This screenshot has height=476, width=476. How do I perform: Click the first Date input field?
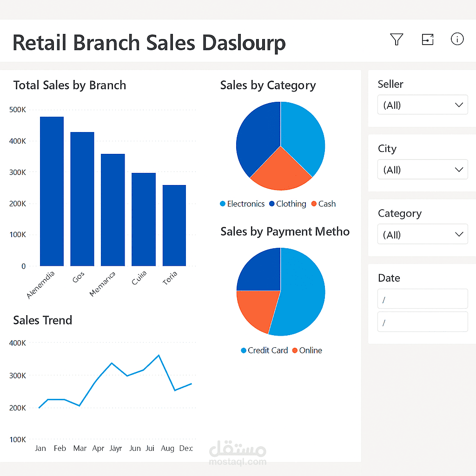423,299
